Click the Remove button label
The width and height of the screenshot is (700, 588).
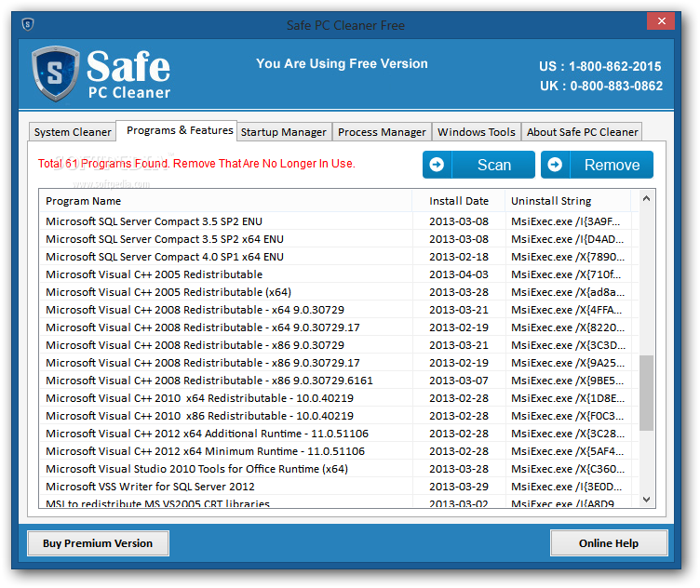pos(612,165)
